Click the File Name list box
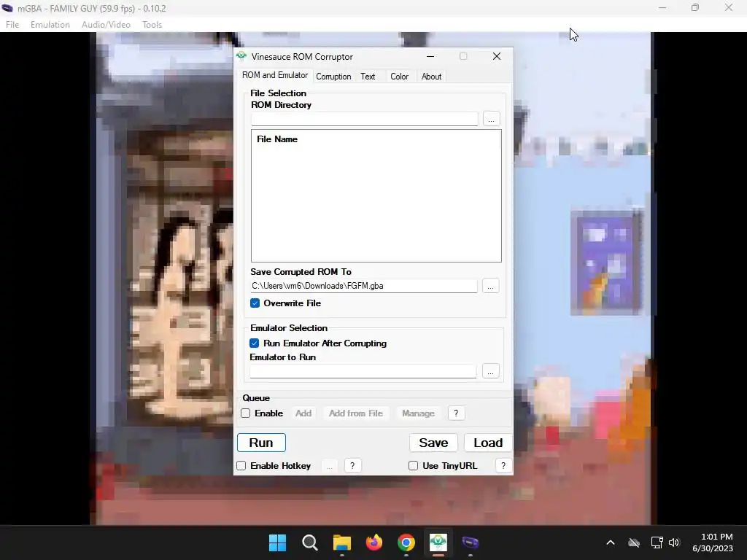747x560 pixels. click(x=376, y=195)
